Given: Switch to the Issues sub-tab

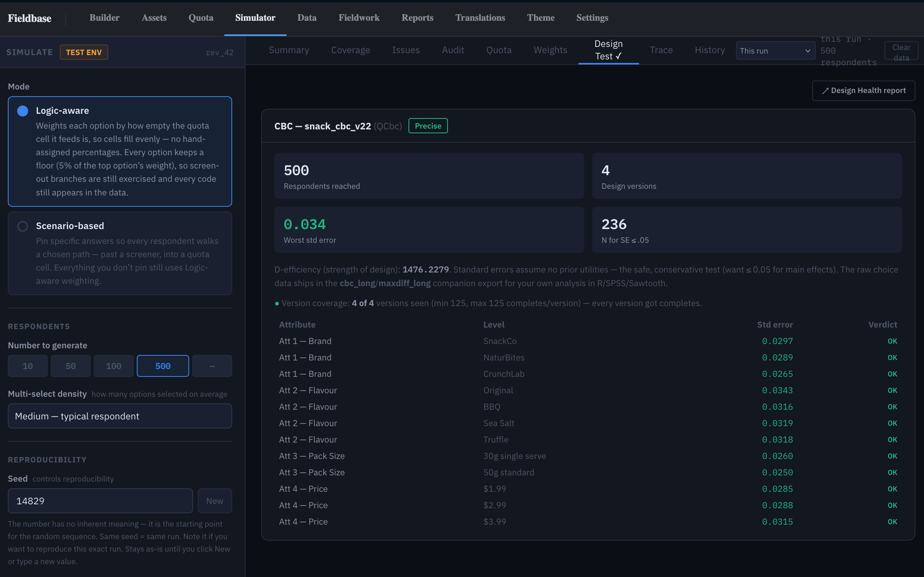Looking at the screenshot, I should point(406,50).
